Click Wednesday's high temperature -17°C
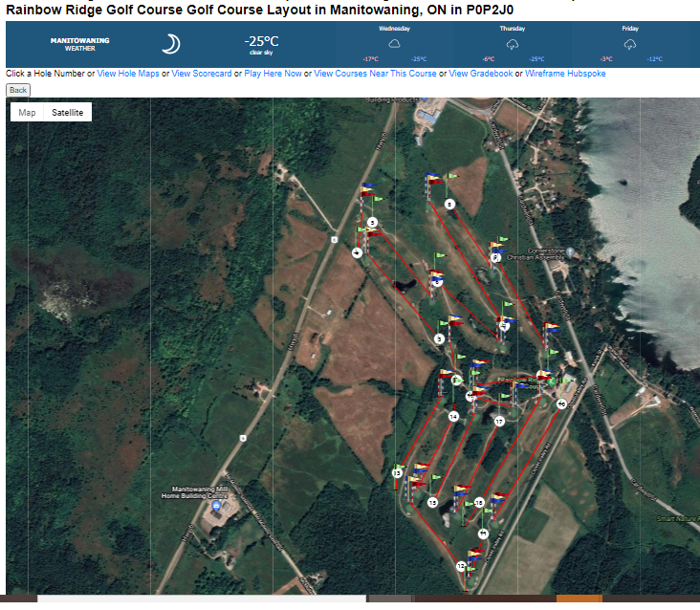This screenshot has height=610, width=700. [370, 59]
